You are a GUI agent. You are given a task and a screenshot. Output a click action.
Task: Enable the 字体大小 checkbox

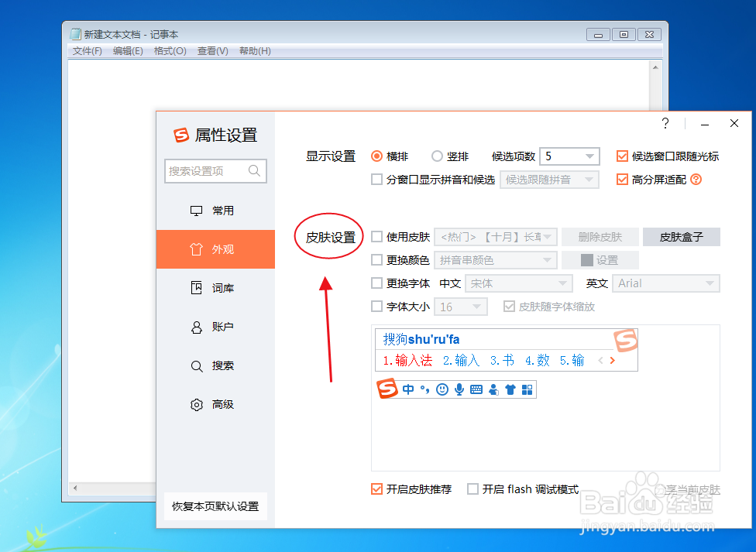(376, 306)
